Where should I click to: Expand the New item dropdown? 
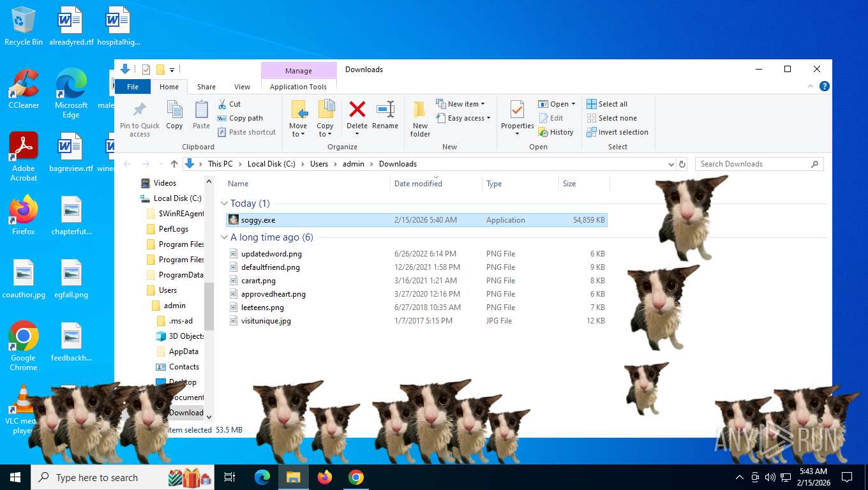[x=483, y=104]
